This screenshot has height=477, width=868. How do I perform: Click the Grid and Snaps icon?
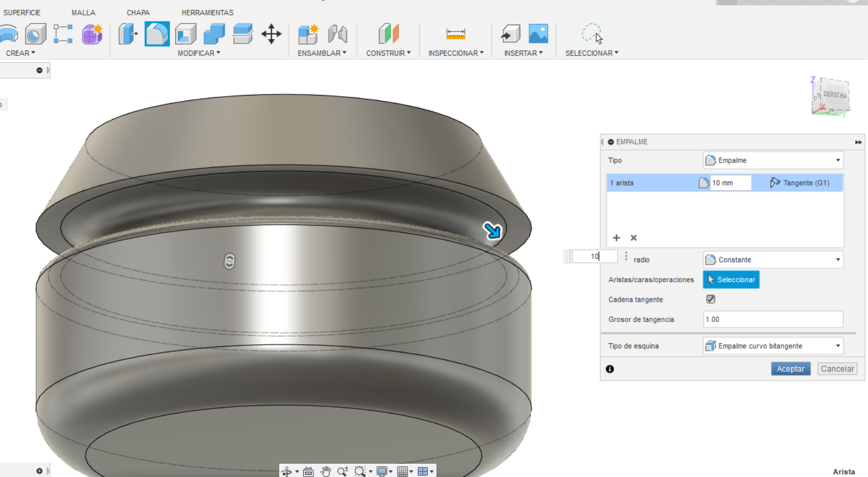402,471
